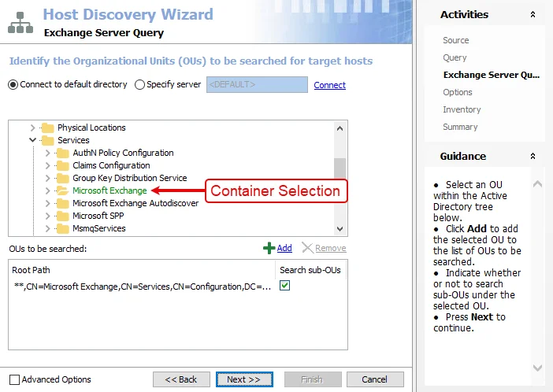Click the Physical Locations folder icon

point(47,128)
